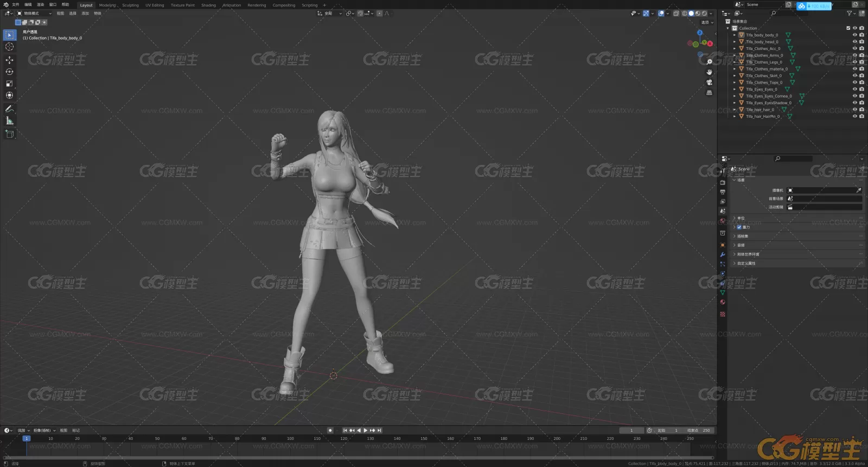Click the current frame number field
Image resolution: width=868 pixels, height=467 pixels.
pos(631,430)
